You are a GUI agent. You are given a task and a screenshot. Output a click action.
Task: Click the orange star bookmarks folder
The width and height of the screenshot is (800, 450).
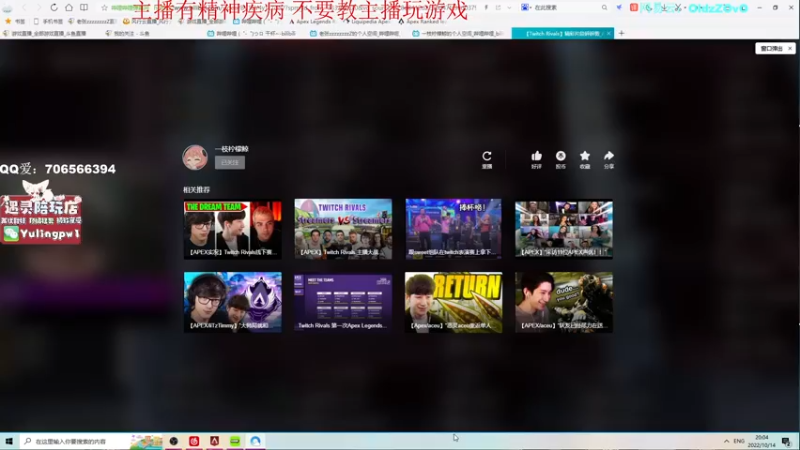pos(15,21)
